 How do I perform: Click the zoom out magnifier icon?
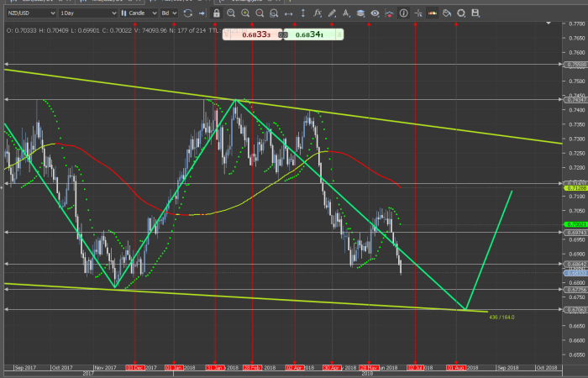[259, 13]
